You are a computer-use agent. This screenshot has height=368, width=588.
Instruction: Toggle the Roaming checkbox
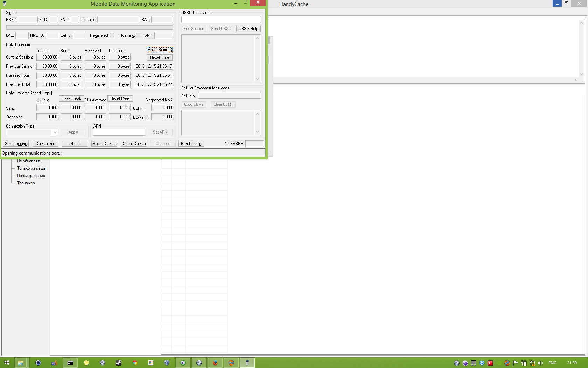[138, 35]
